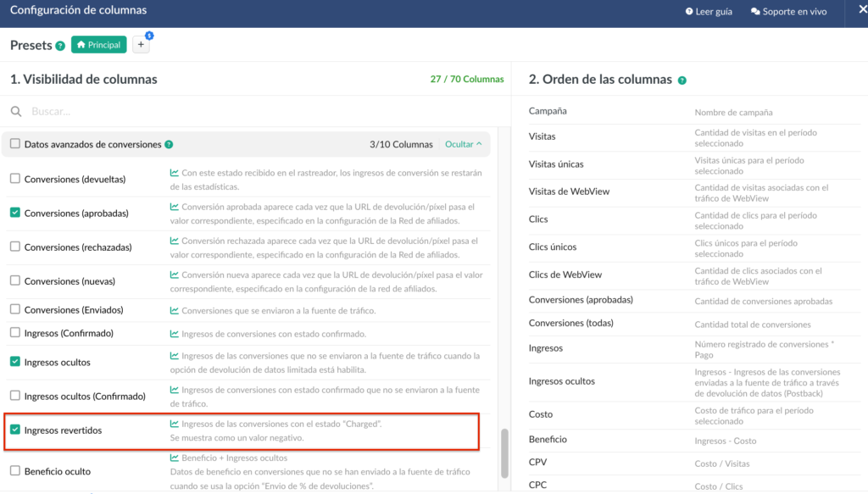Enable the Conversiones (rechazadas) checkbox

pyautogui.click(x=15, y=247)
